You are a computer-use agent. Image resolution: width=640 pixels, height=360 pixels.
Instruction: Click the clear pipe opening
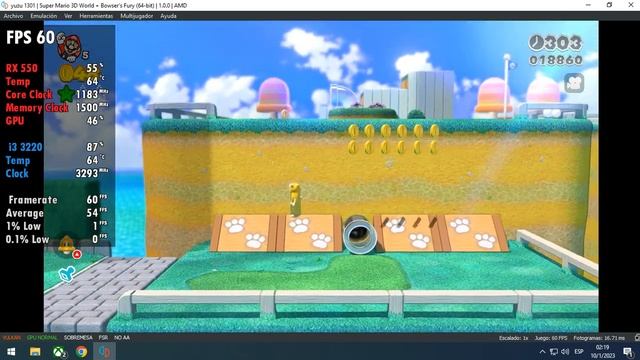[359, 236]
